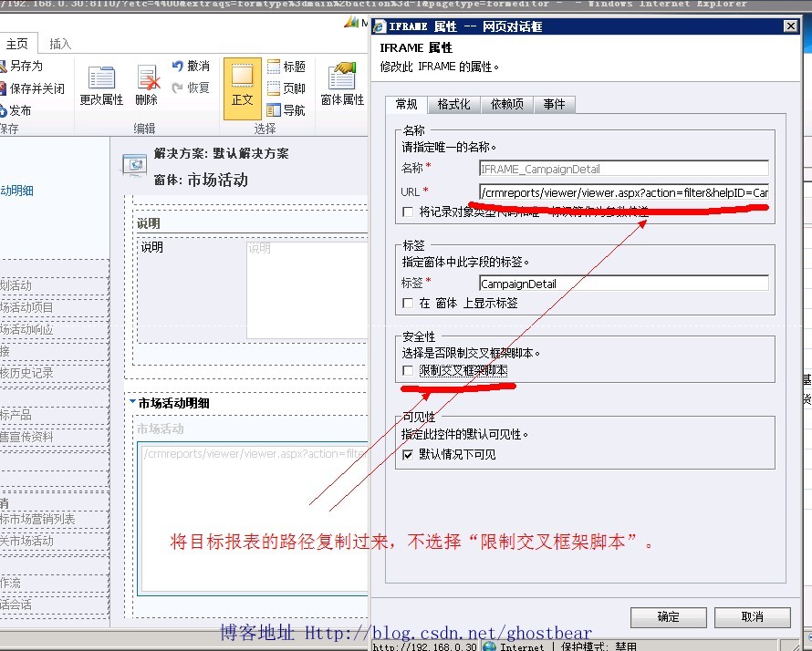Click the 说明 section header on form
This screenshot has width=812, height=651.
(x=149, y=223)
